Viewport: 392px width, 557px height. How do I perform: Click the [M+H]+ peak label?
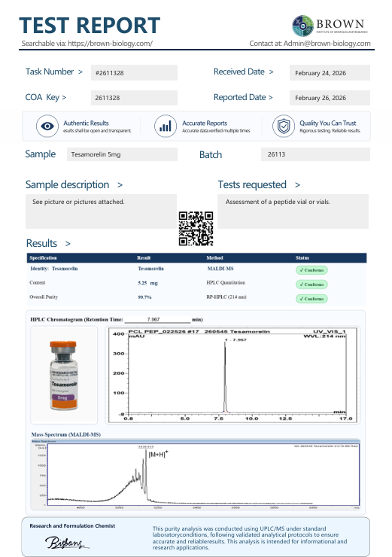[x=158, y=454]
